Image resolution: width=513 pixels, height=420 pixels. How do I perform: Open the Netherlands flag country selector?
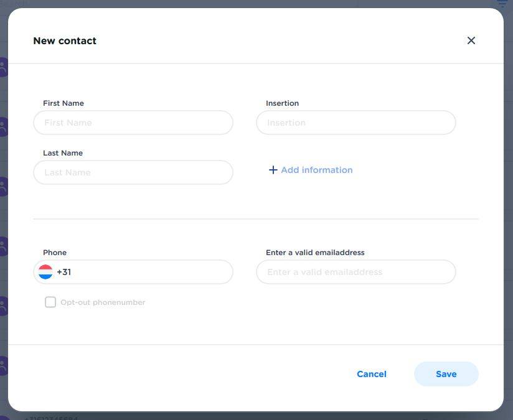point(45,272)
